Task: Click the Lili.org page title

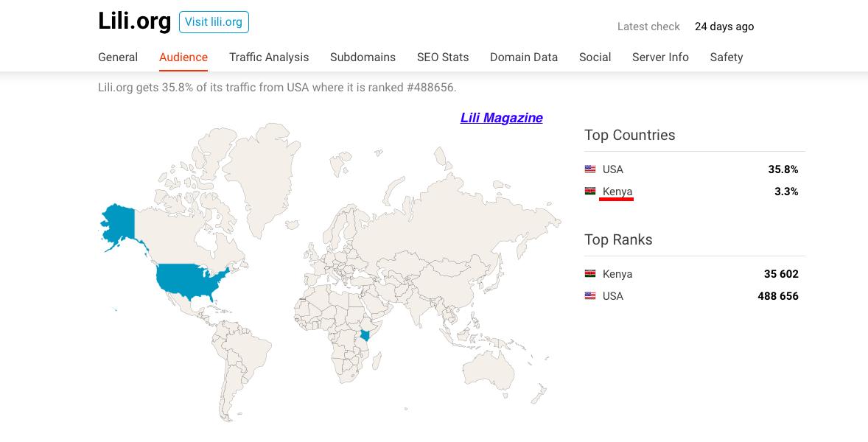Action: point(135,21)
